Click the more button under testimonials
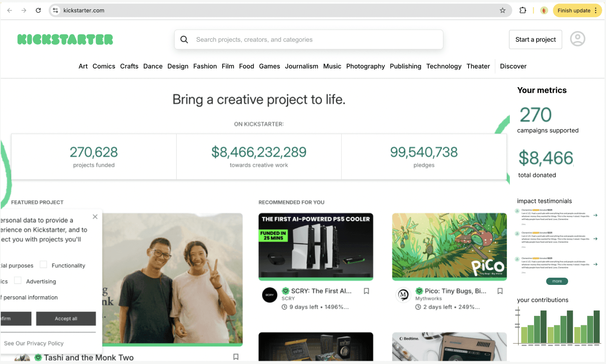This screenshot has width=606, height=364. [557, 281]
